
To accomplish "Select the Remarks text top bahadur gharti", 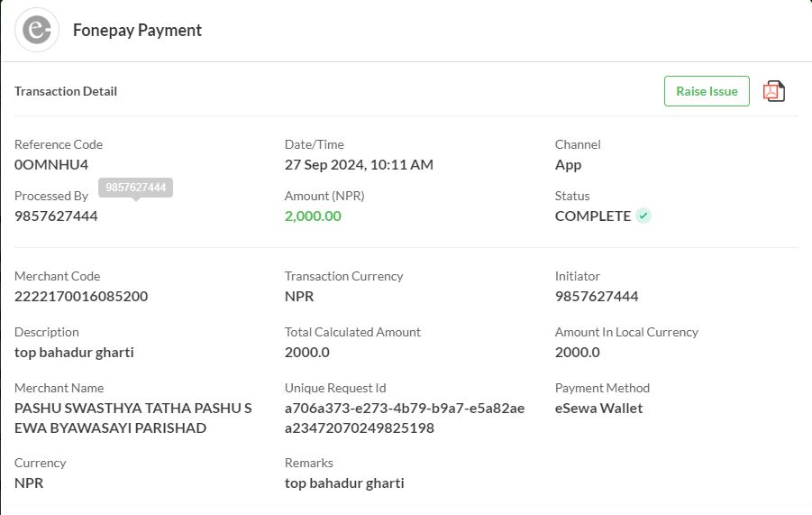I will (x=344, y=483).
